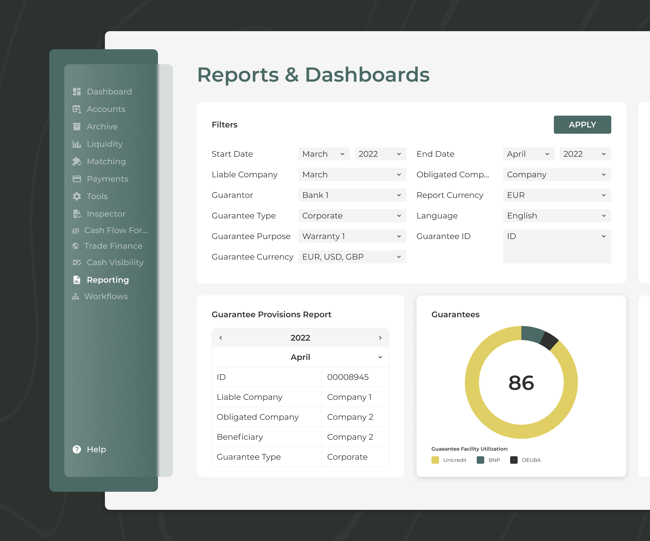Click the Help question mark icon

coord(77,449)
